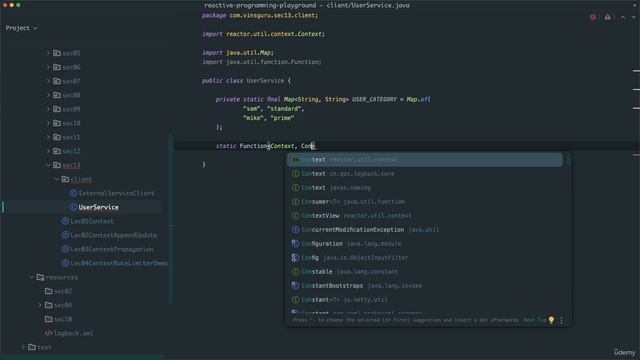The image size is (640, 360).
Task: Click the Context interface icon in first suggestion
Action: click(x=296, y=160)
